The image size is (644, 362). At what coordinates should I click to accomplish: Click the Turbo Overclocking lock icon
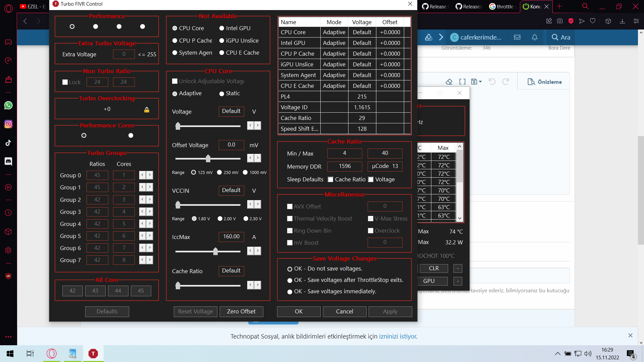point(147,110)
